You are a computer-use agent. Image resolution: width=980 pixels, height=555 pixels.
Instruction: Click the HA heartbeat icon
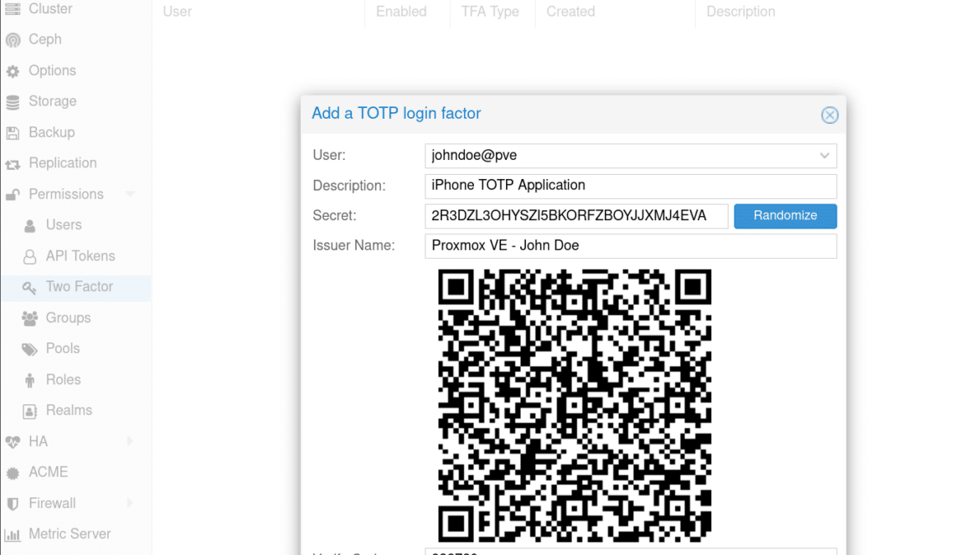[13, 442]
